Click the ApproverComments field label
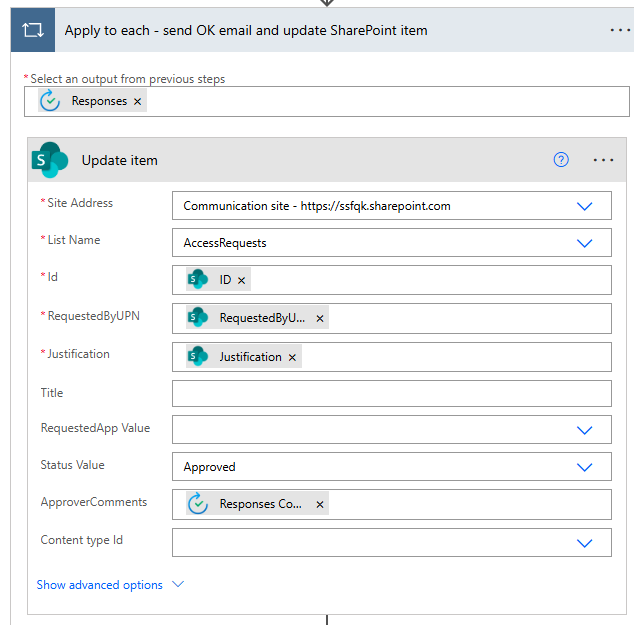 tap(94, 502)
